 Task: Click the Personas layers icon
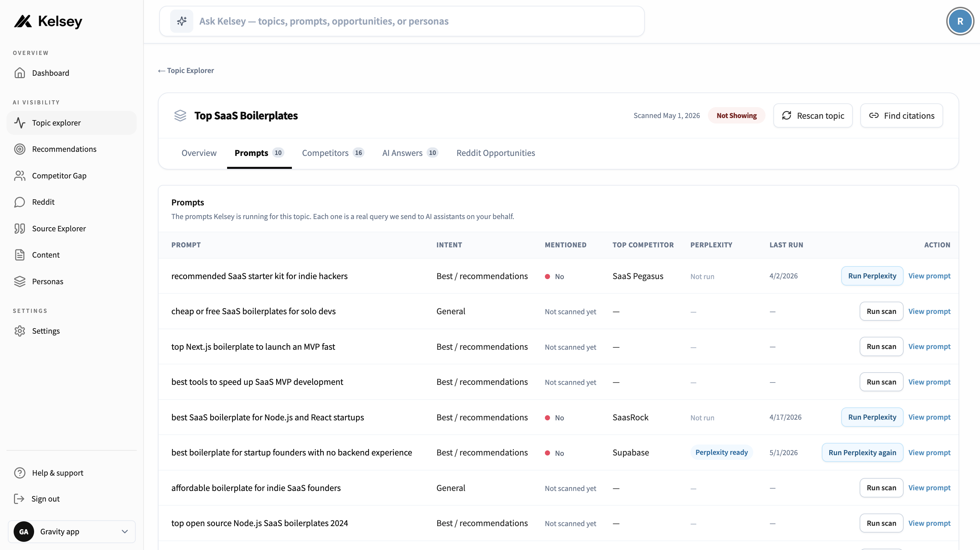pyautogui.click(x=20, y=281)
